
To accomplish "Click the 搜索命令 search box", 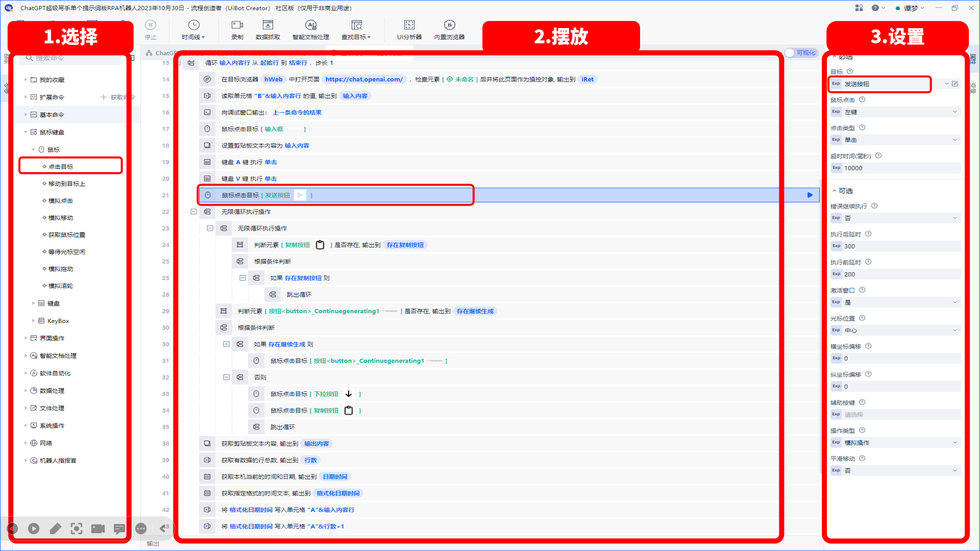I will coord(70,58).
